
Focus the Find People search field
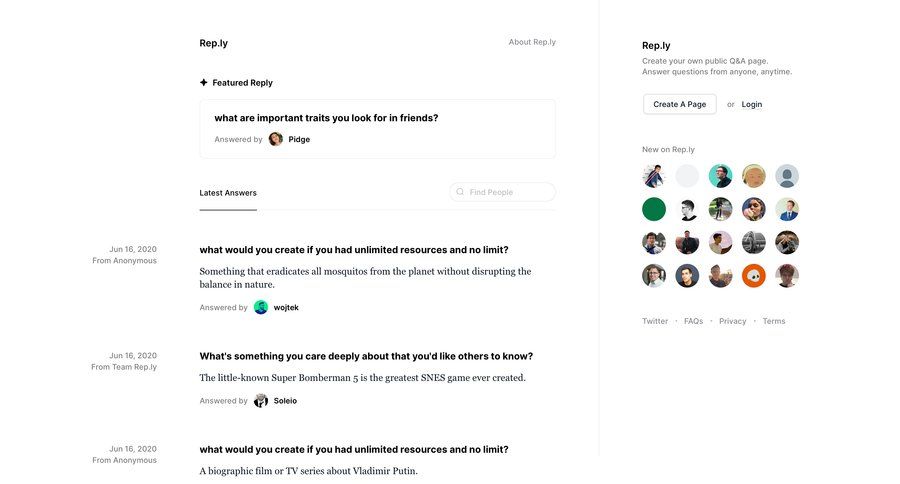(508, 192)
